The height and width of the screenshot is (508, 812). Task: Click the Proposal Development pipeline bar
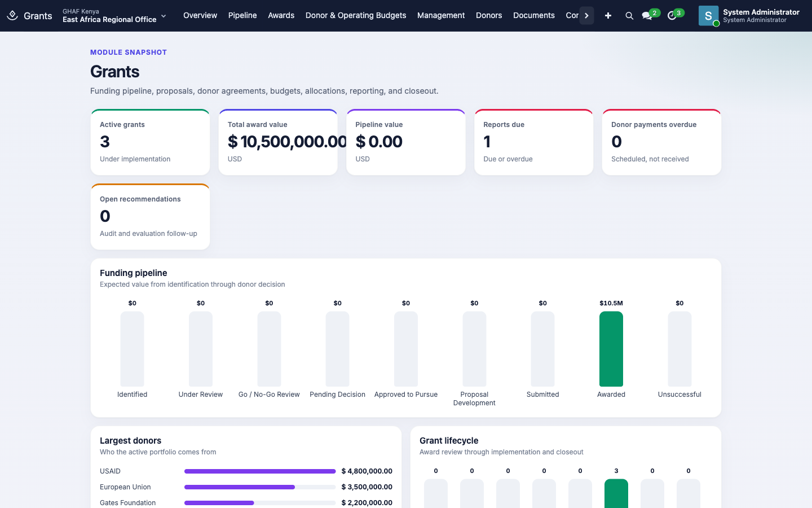(474, 349)
